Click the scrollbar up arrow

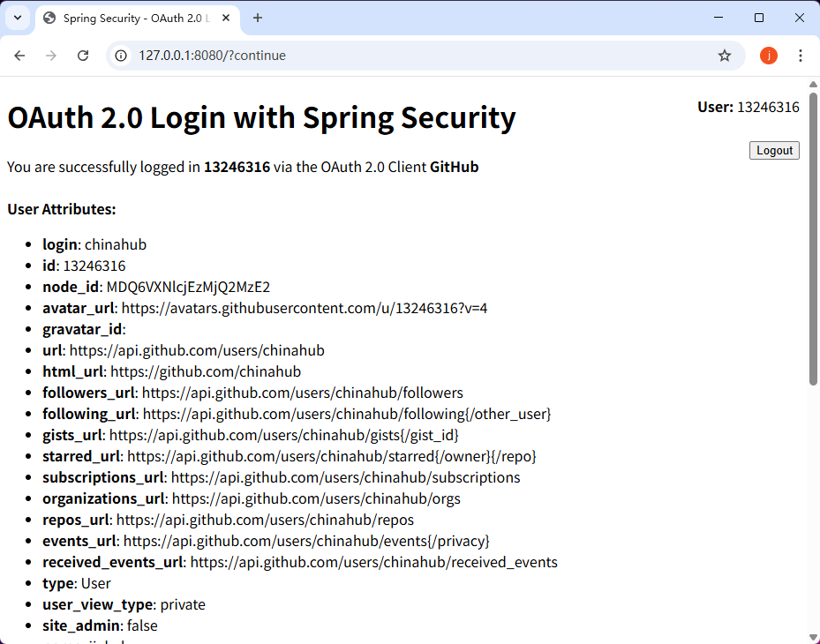point(813,84)
